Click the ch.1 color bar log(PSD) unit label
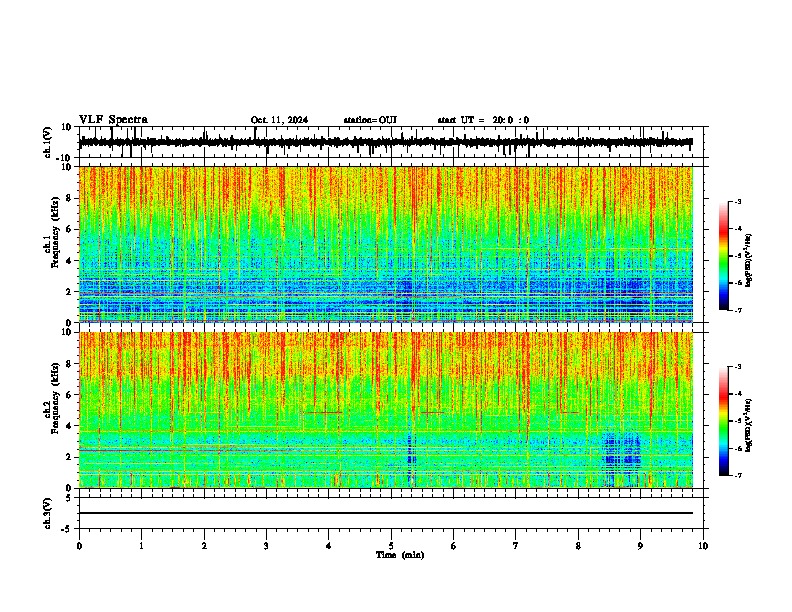792x612 pixels. coord(749,261)
